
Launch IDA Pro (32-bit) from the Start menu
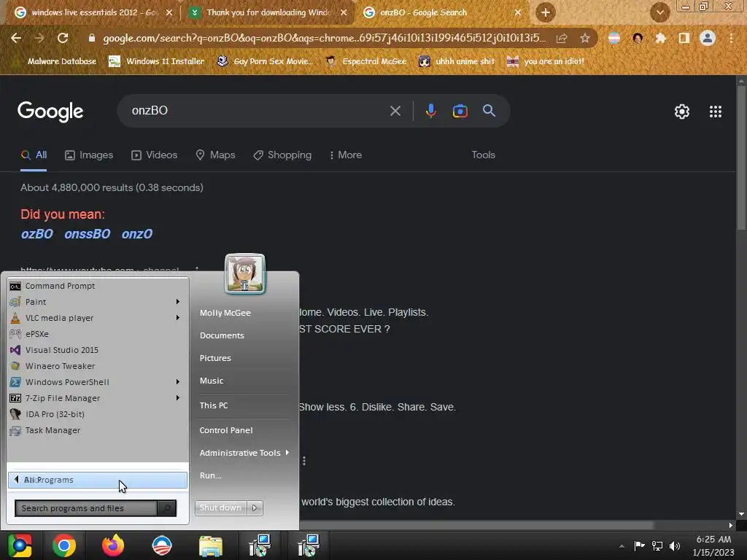[x=98, y=414]
